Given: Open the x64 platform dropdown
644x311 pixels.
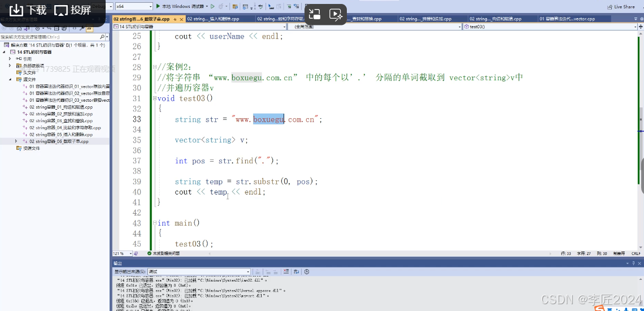Looking at the screenshot, I should 134,7.
